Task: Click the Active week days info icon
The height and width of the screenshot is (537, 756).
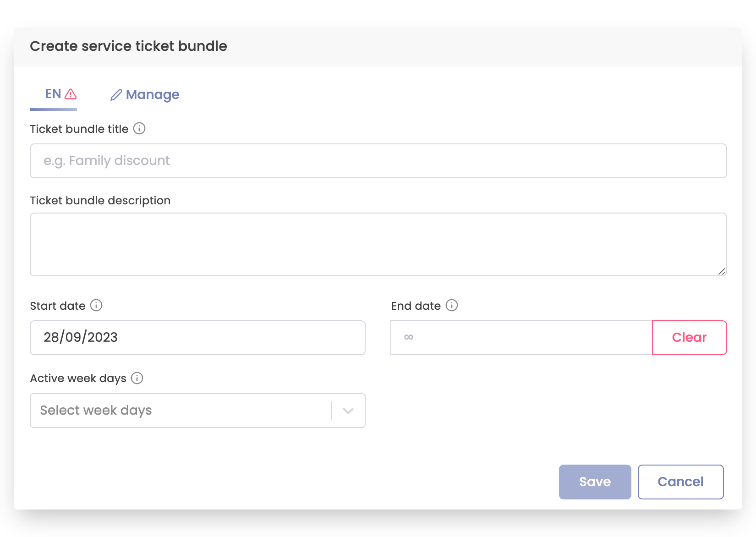Action: 137,378
